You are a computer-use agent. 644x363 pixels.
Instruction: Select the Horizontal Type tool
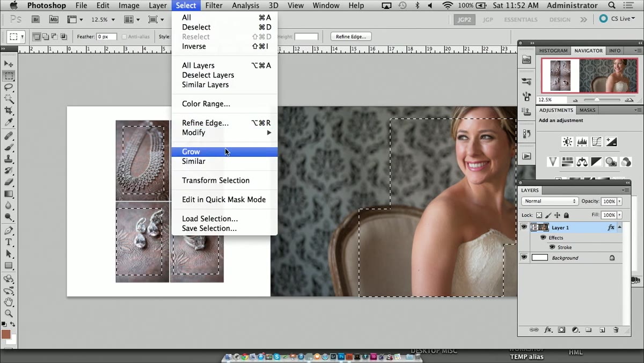pos(9,242)
